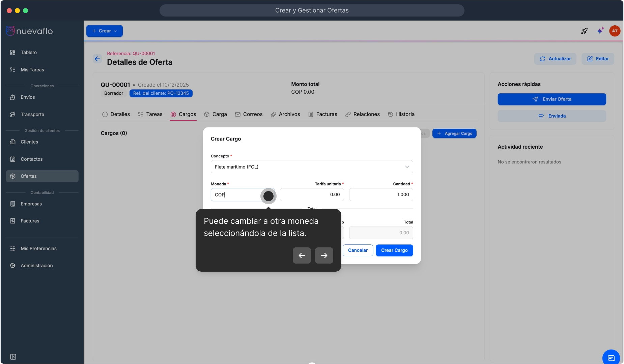Click the Tarifa unitaria input field
The image size is (624, 364).
click(312, 195)
